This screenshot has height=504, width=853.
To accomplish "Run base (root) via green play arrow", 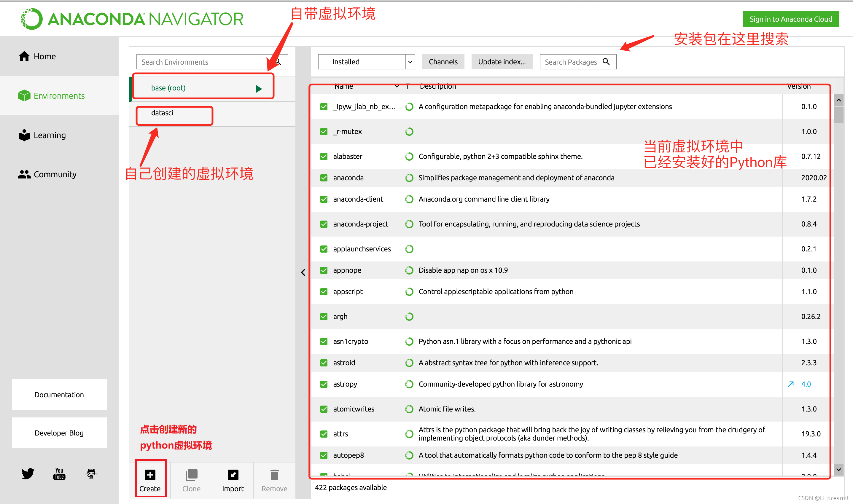I will pyautogui.click(x=259, y=89).
